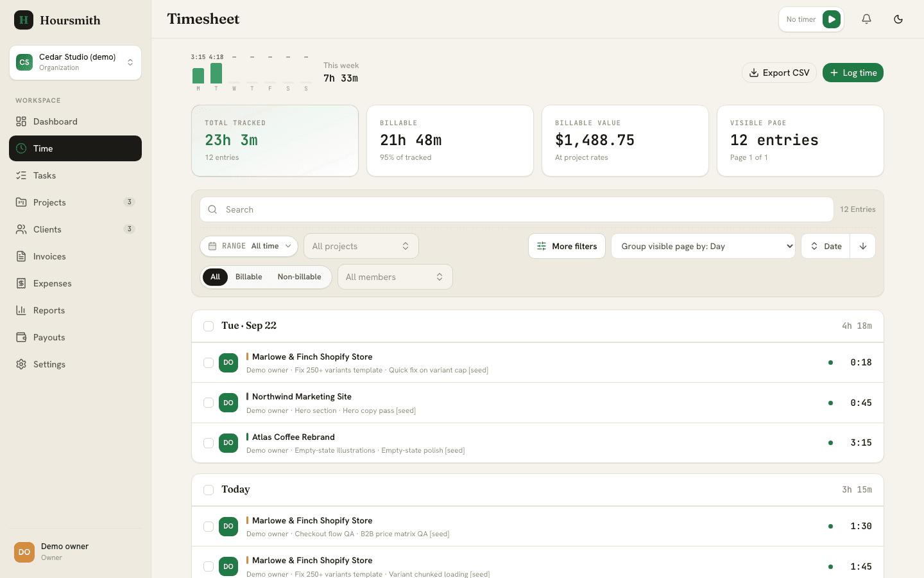Image resolution: width=924 pixels, height=578 pixels.
Task: Open Settings from sidebar
Action: coord(75,364)
